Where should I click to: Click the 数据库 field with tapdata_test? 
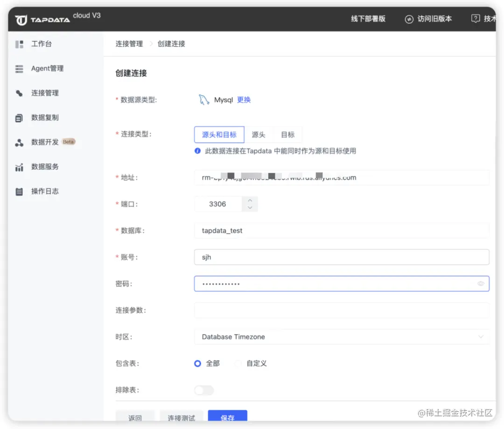[x=342, y=230]
